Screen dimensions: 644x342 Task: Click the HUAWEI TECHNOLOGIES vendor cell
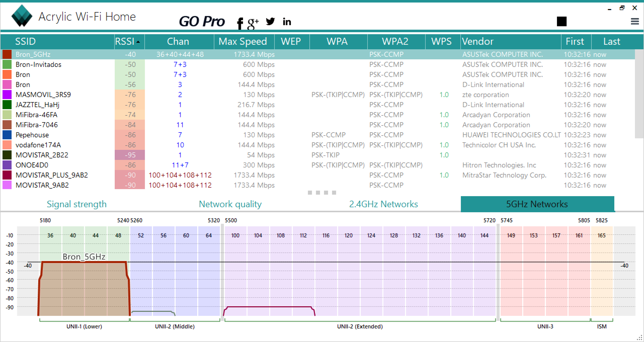tap(512, 135)
